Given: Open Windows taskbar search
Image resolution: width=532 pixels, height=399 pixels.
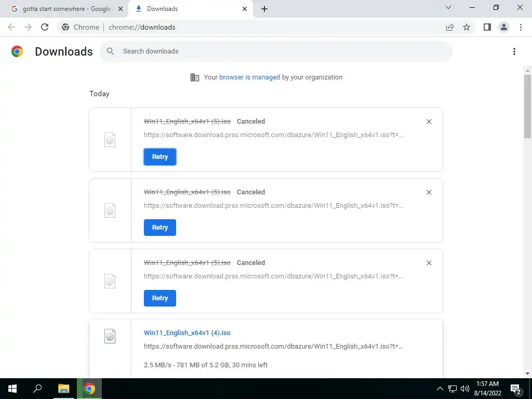Looking at the screenshot, I should tap(37, 389).
